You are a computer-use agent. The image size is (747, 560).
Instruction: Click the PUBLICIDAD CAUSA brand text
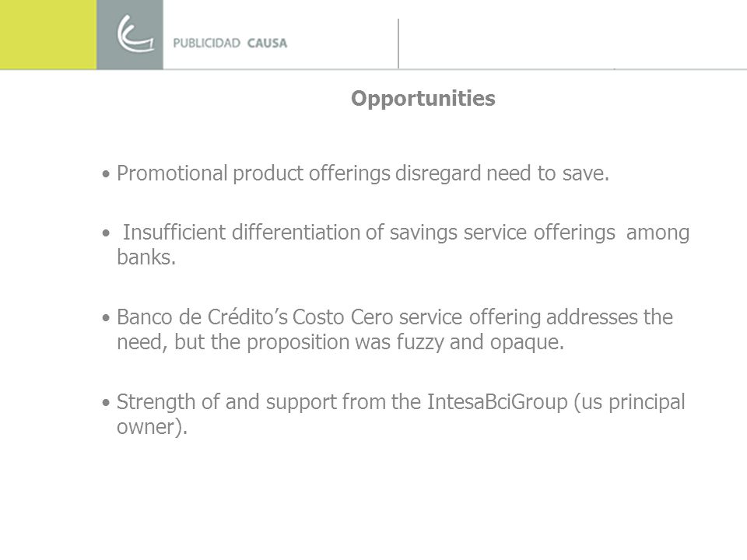230,44
